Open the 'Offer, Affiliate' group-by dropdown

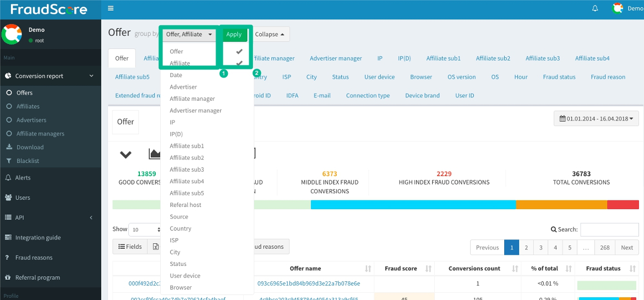pyautogui.click(x=189, y=34)
